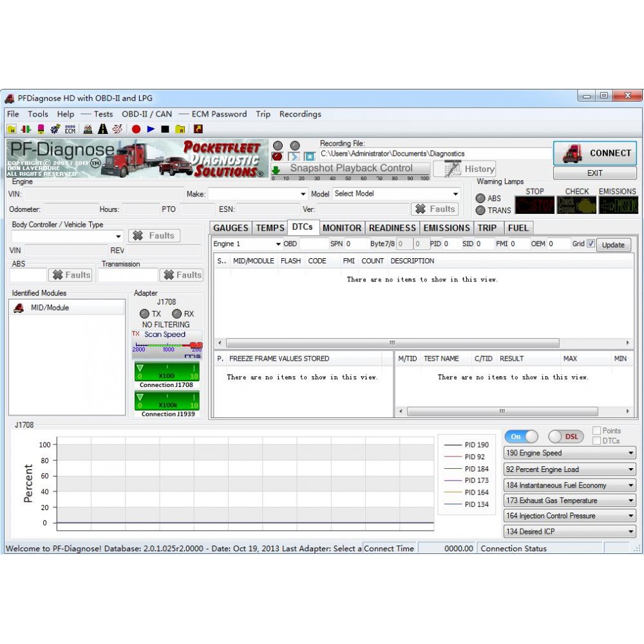Click the TX adapter indicator light

pyautogui.click(x=144, y=314)
